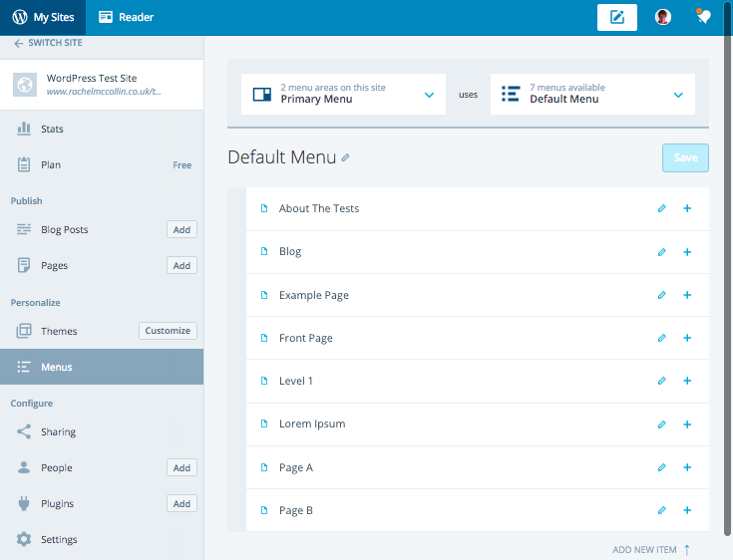Edit the Lorem Ipsum menu item
The width and height of the screenshot is (733, 560).
point(662,424)
